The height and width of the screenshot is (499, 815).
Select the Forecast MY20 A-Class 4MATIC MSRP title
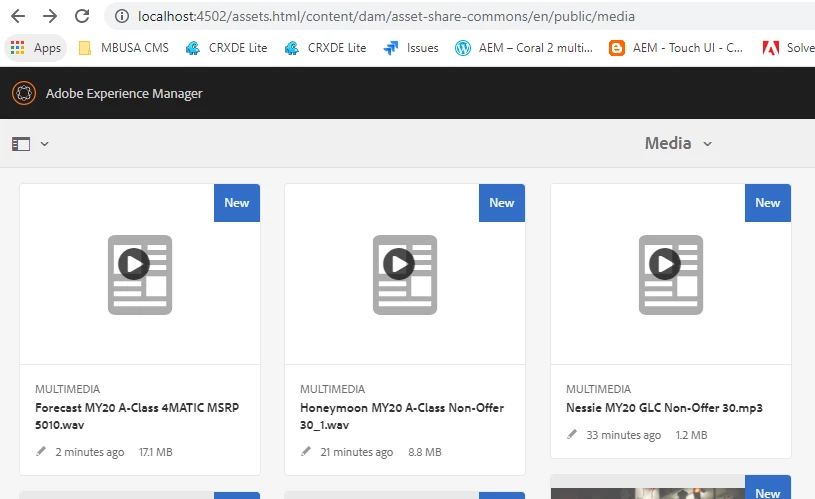pos(137,416)
